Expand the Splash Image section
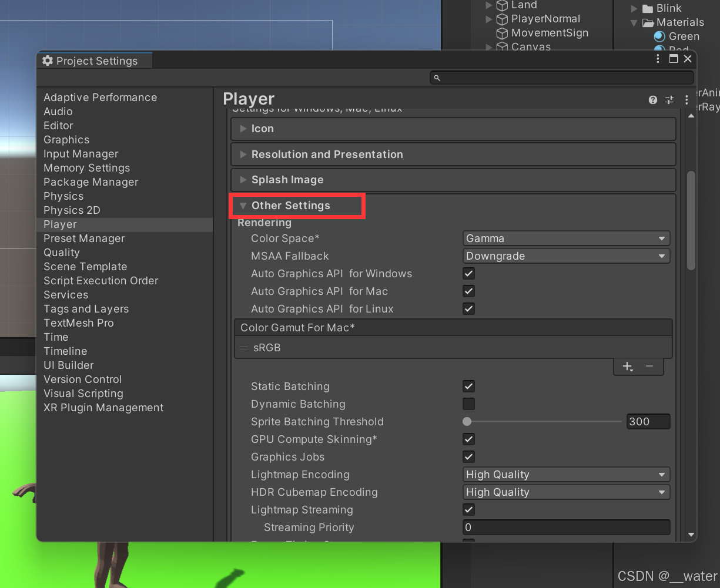This screenshot has height=588, width=720. (x=453, y=180)
